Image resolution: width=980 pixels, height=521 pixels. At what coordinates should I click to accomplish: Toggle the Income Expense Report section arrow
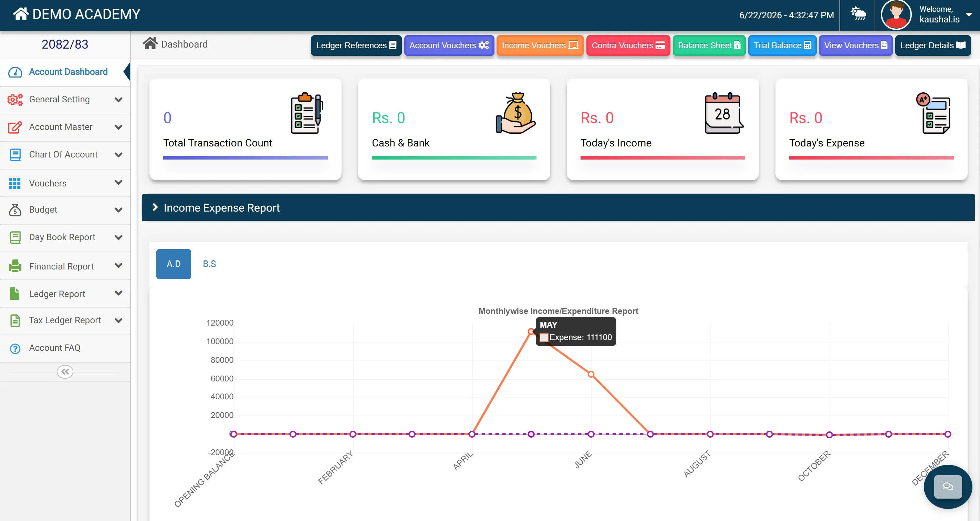[x=155, y=207]
